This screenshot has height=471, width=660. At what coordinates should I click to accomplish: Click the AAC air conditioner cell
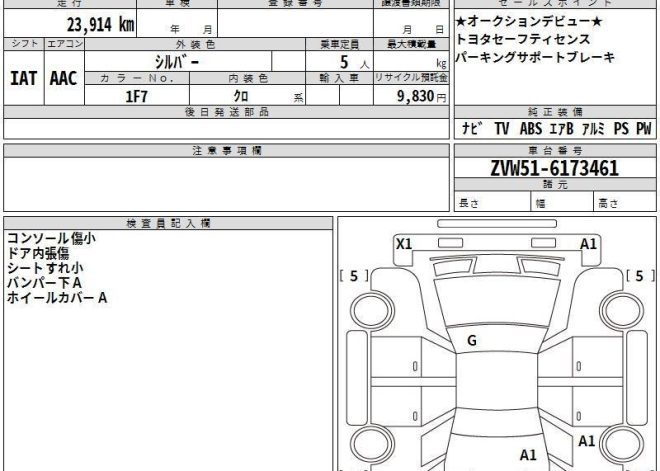(64, 78)
